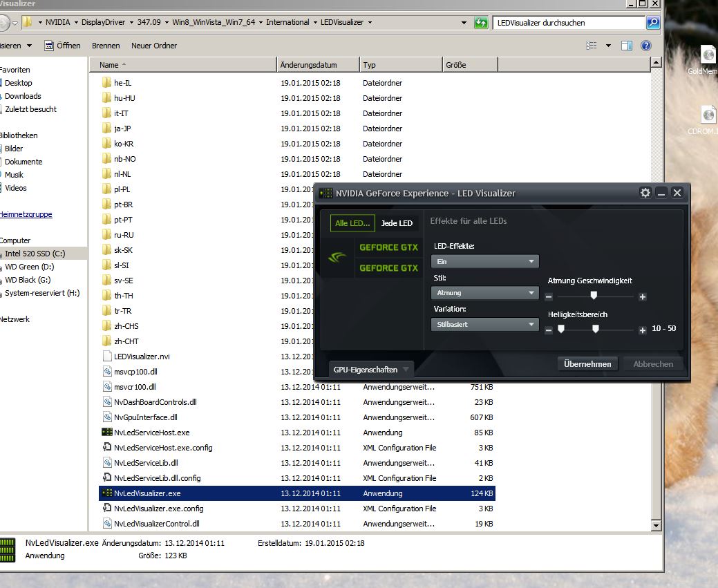The image size is (718, 588).
Task: Open the LED-Effekte dropdown set to Ein
Action: click(485, 261)
